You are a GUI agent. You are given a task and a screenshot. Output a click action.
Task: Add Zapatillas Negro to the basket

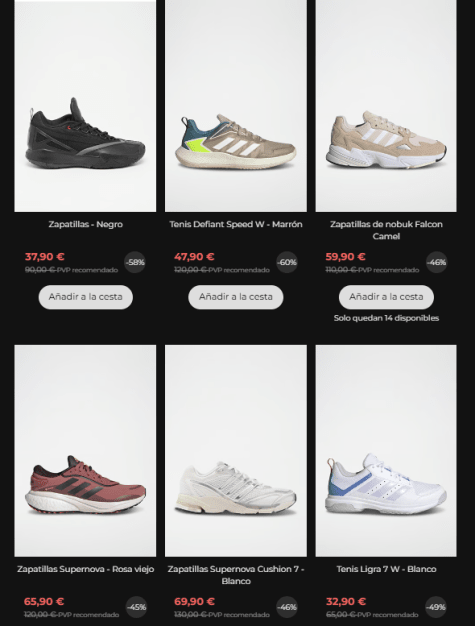coord(85,297)
